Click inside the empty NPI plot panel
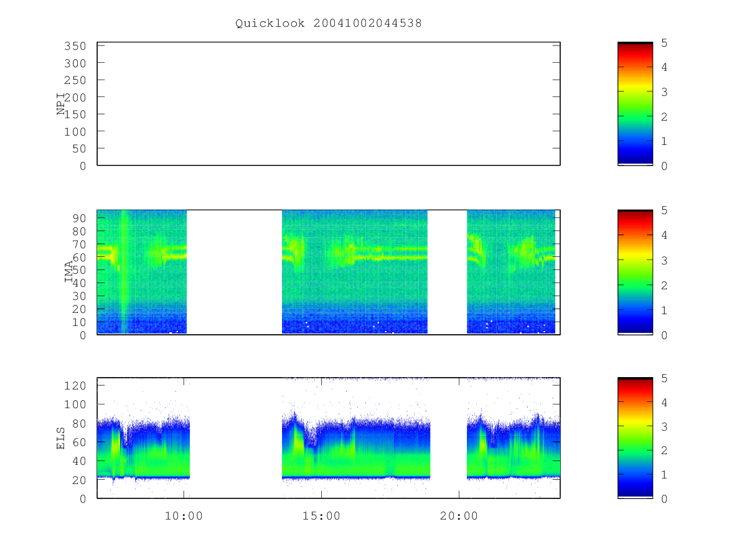This screenshot has width=747, height=560. (x=329, y=104)
